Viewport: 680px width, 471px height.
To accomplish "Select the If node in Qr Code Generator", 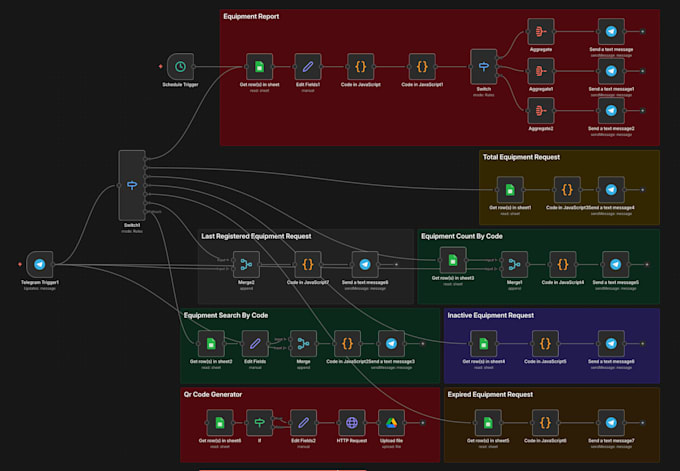I will (x=259, y=422).
